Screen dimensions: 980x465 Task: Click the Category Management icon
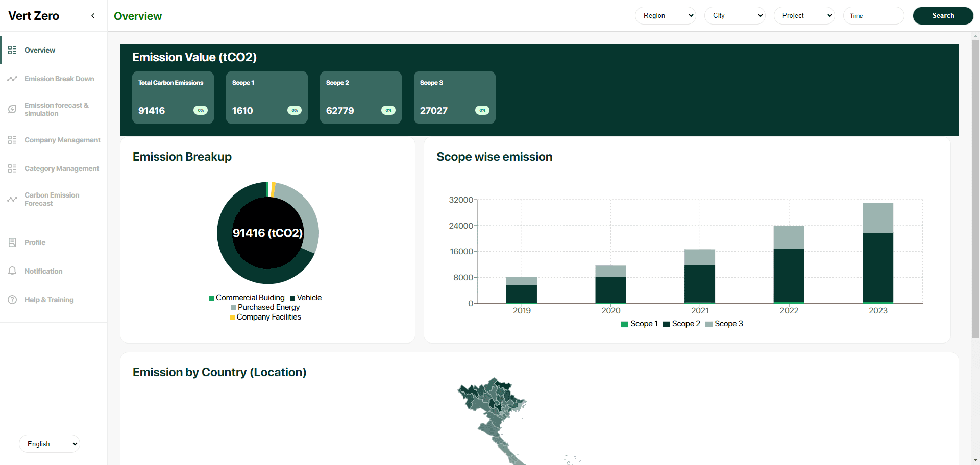pyautogui.click(x=12, y=168)
